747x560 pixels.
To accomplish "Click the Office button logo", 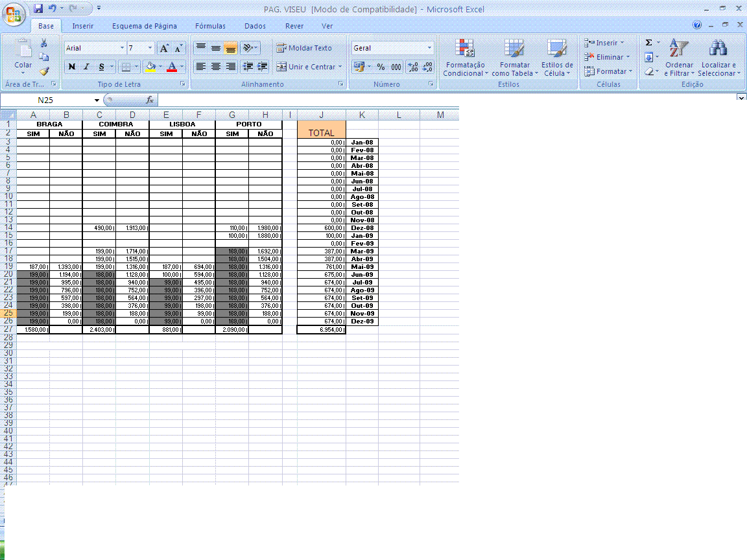I will (x=16, y=13).
